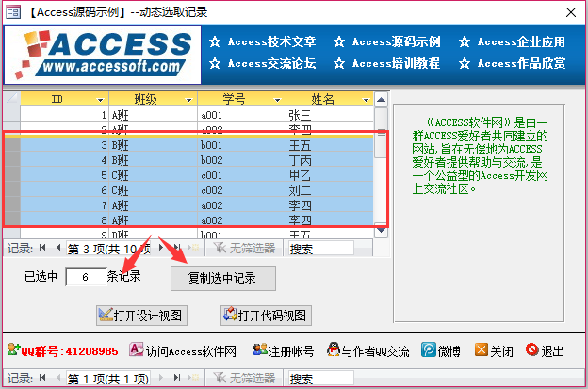Viewport: 588px width, 389px height.
Task: Open the 姓名 column filter dropdown
Action: [366, 100]
